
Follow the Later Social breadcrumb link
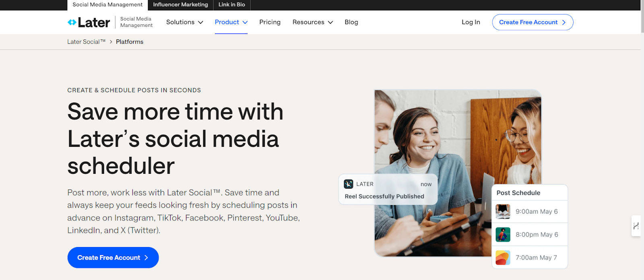pyautogui.click(x=86, y=42)
